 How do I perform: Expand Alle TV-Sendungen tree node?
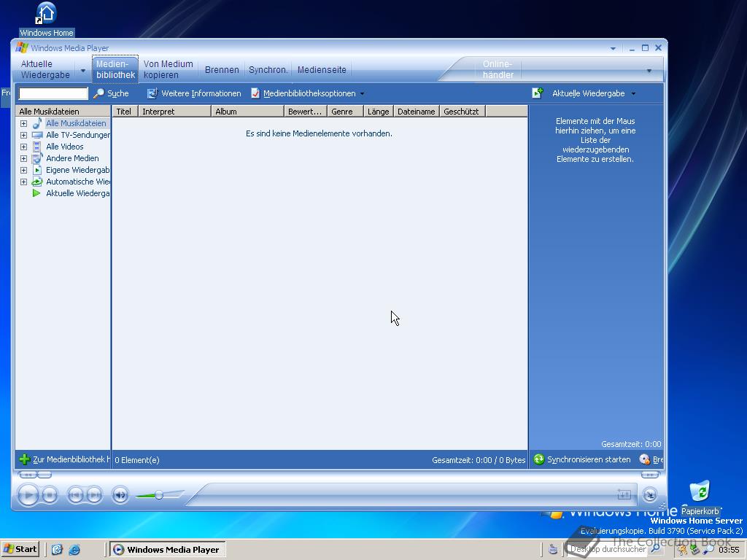point(23,135)
